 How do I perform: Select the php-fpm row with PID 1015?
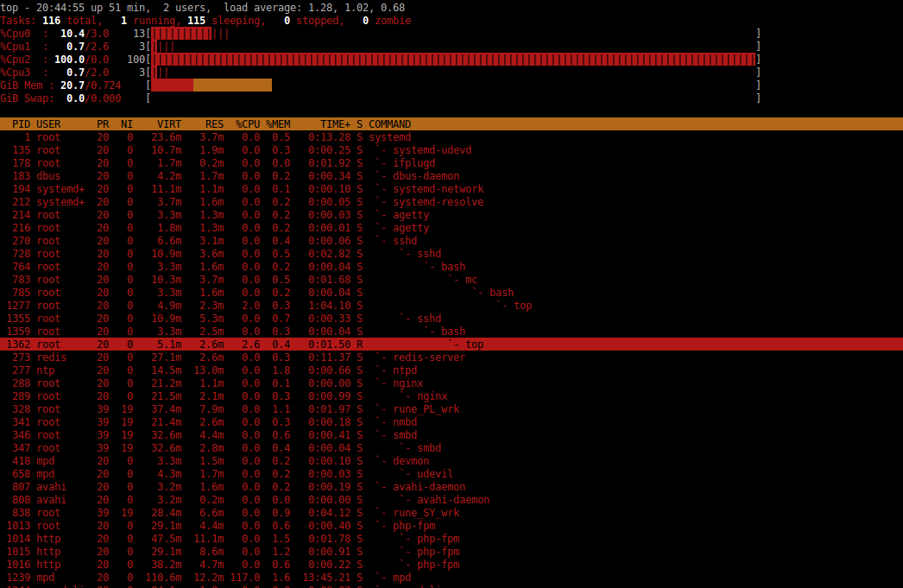tap(451, 552)
